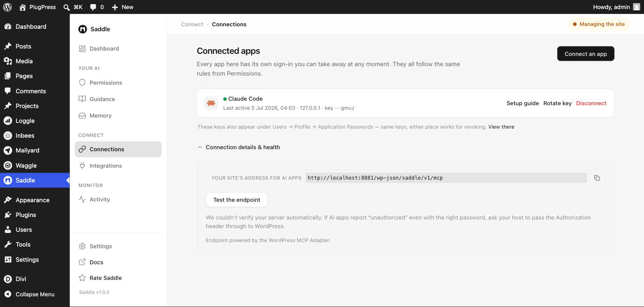Click the Howdy, admin account menu
644x307 pixels.
(616, 7)
